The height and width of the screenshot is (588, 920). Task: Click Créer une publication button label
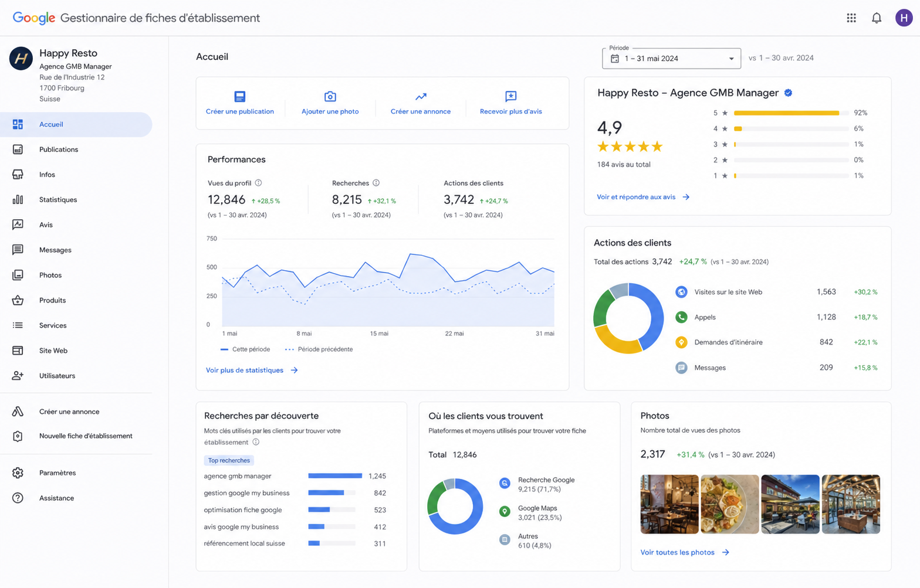[x=239, y=111]
